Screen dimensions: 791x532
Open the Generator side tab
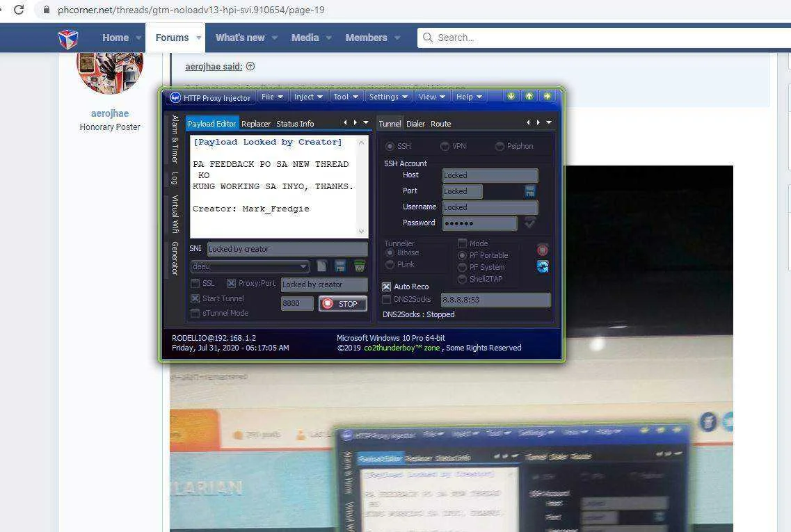tap(175, 259)
